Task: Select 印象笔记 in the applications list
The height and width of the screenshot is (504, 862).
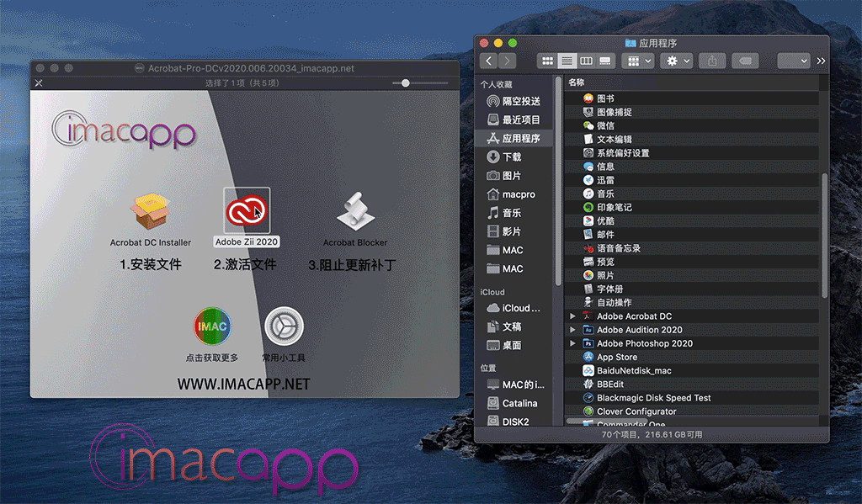Action: [692, 207]
